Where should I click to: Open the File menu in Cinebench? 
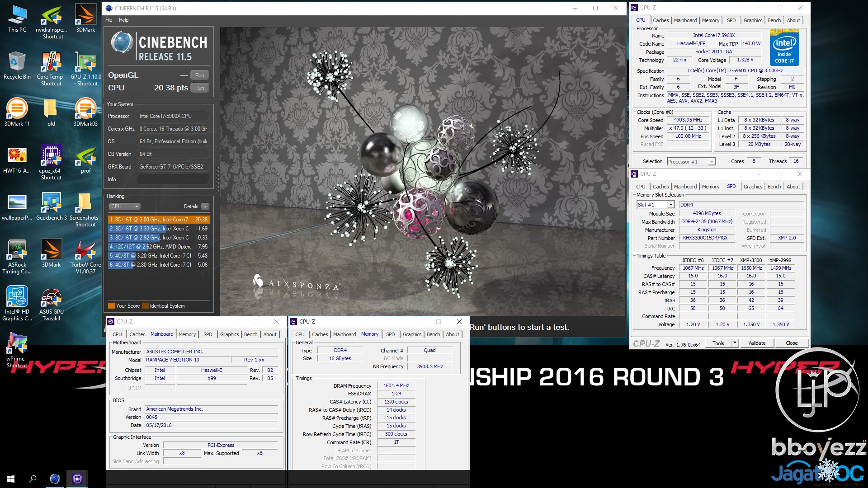[x=109, y=20]
